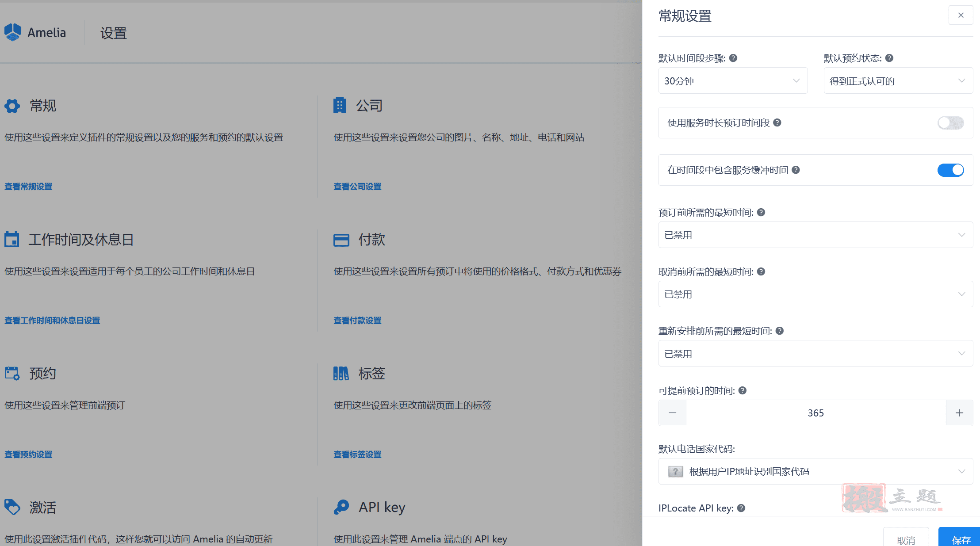Image resolution: width=980 pixels, height=546 pixels.
Task: Click help icon next to 可提前预订的时间
Action: (743, 390)
